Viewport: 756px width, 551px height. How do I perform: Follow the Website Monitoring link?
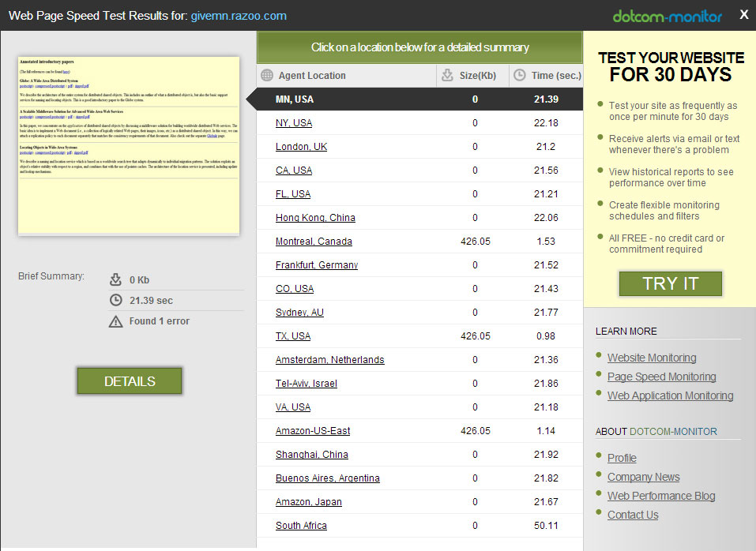click(x=652, y=358)
